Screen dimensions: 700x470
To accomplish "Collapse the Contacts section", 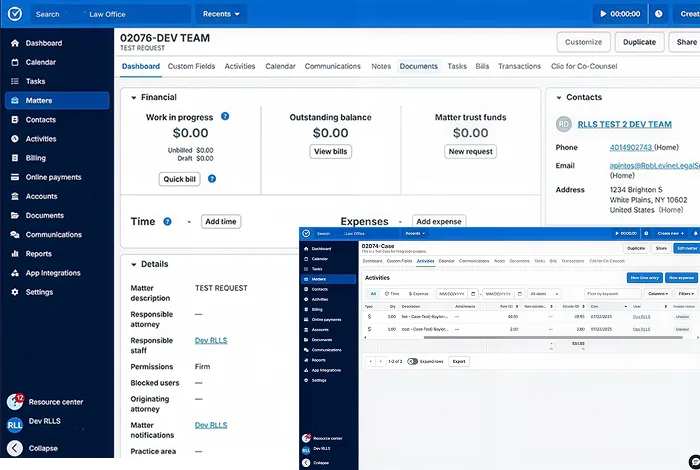I will pyautogui.click(x=558, y=97).
